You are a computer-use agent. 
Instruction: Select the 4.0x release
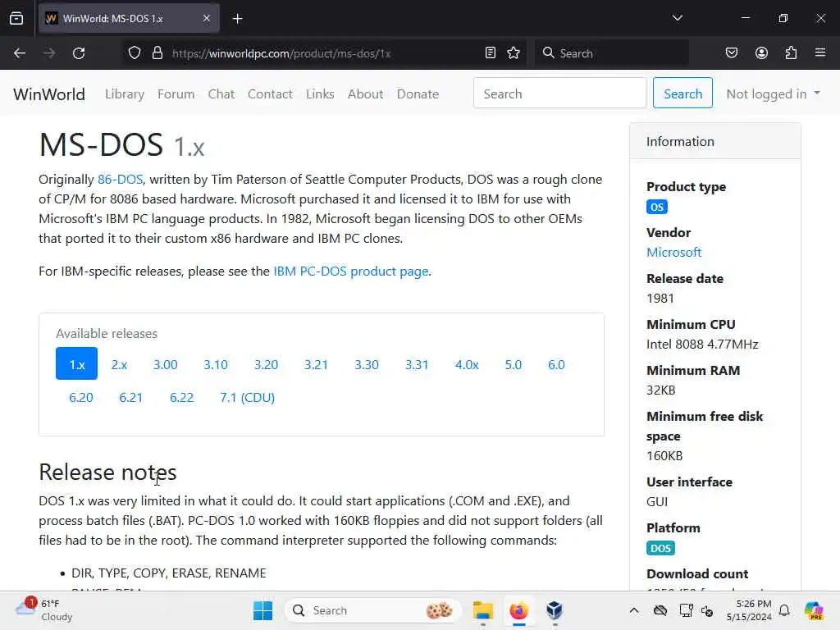(467, 365)
